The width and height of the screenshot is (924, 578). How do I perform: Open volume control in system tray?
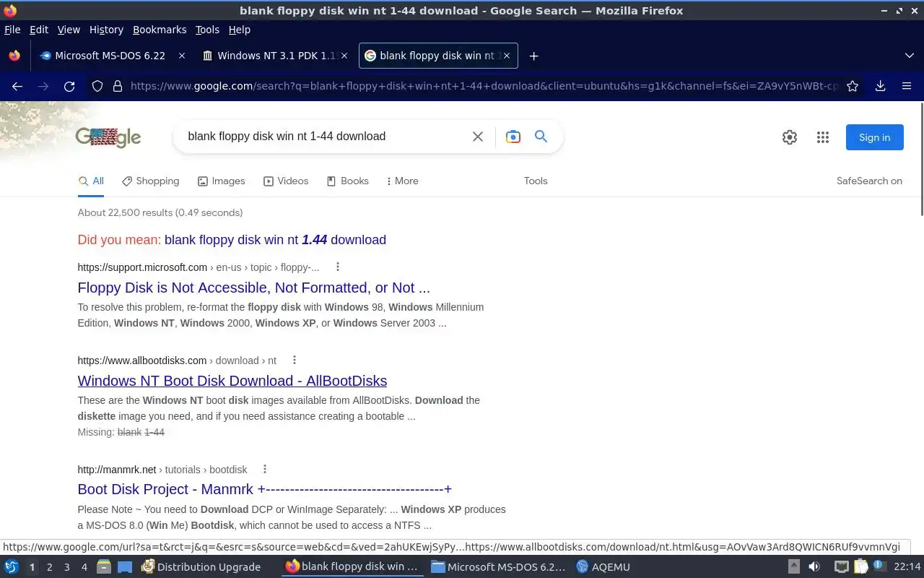click(814, 566)
